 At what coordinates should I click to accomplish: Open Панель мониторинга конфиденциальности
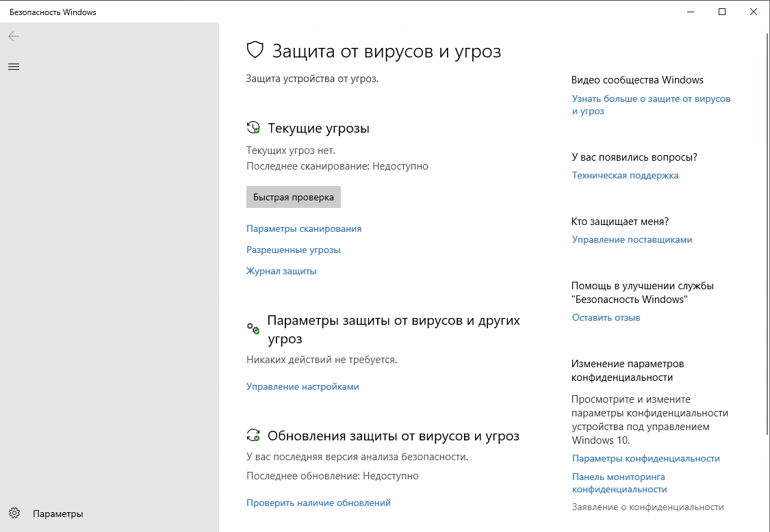click(x=619, y=483)
